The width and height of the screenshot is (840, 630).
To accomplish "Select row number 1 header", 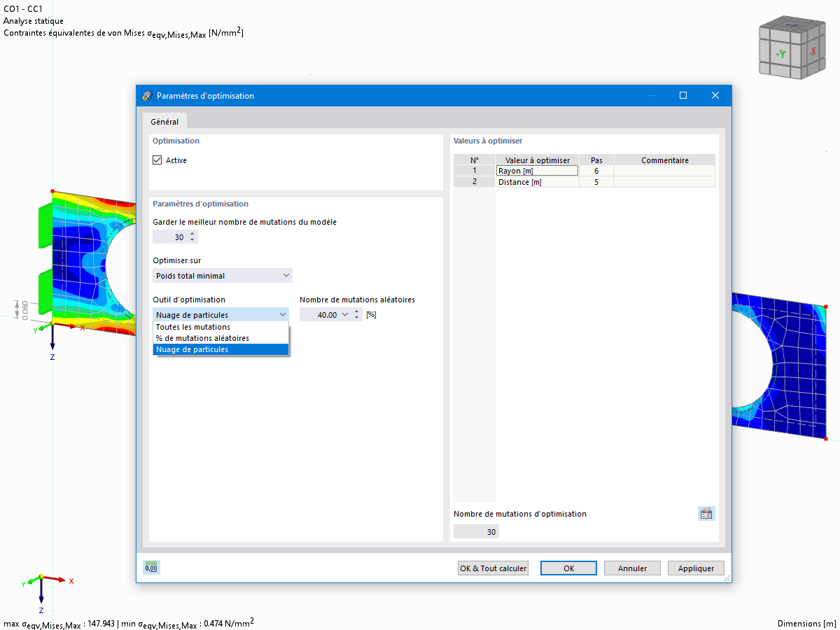I will point(474,171).
